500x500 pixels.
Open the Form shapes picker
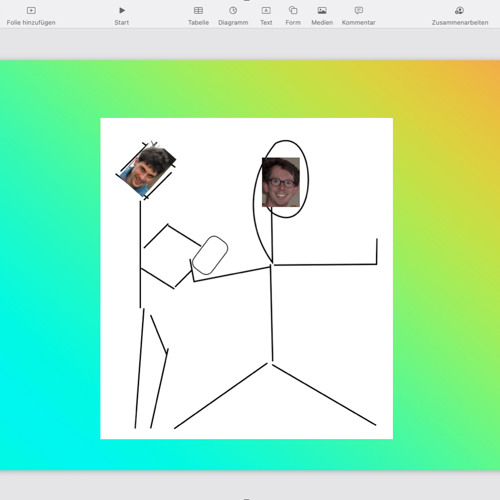pos(293,10)
